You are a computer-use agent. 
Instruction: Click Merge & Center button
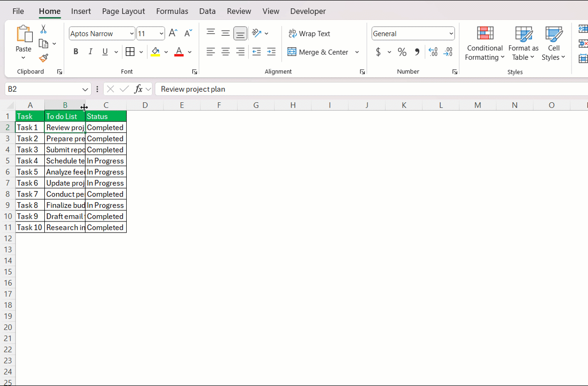coord(318,52)
